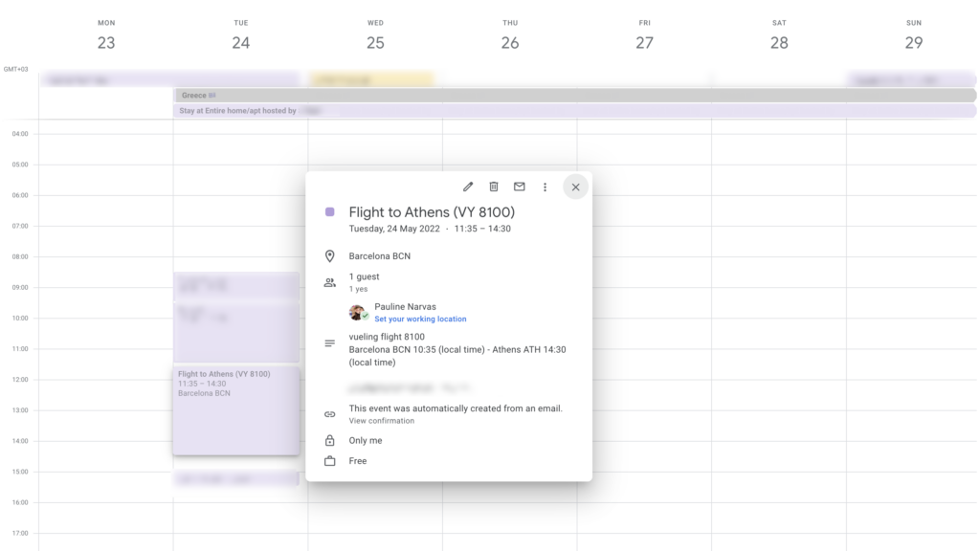Open the Greece all-day event bar
The width and height of the screenshot is (980, 551).
click(x=574, y=96)
